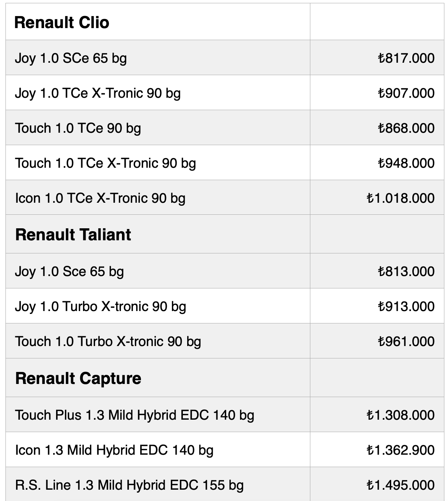Click the Icon 1.0 TCe X-Tronic row
448x501 pixels.
(100, 198)
